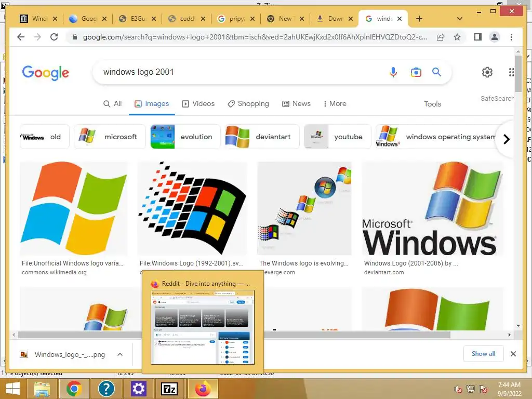Open the Google apps grid

511,72
